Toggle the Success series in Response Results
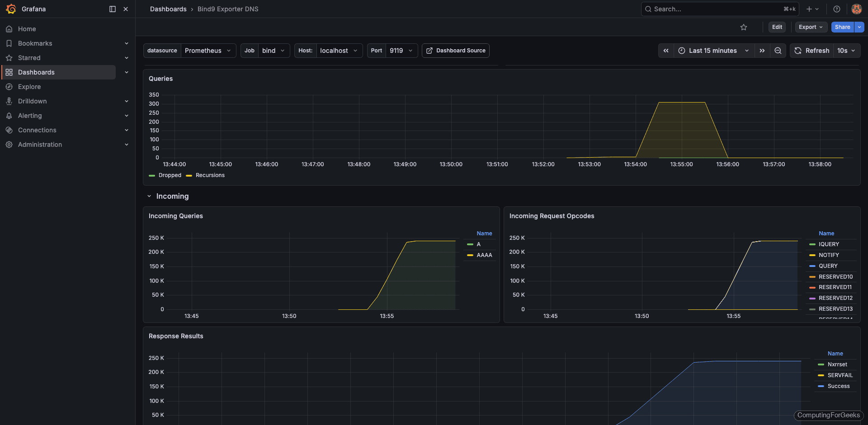This screenshot has width=868, height=425. pos(839,386)
